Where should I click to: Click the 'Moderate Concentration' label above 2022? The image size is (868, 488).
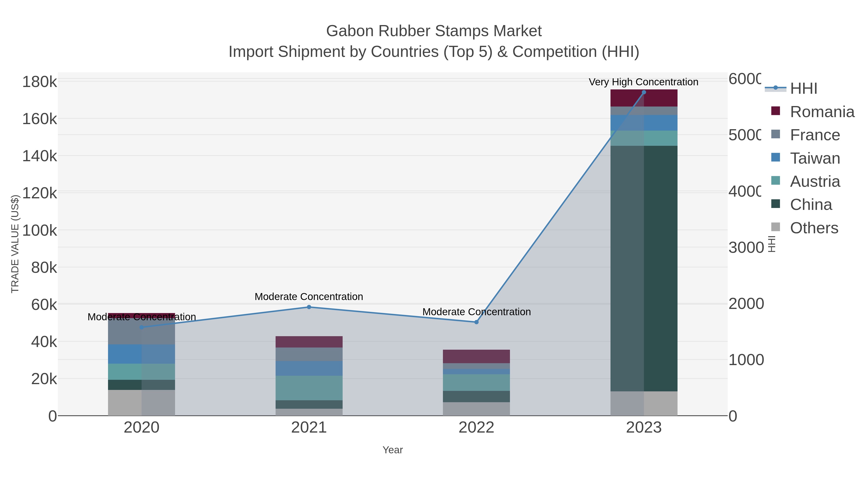point(476,312)
